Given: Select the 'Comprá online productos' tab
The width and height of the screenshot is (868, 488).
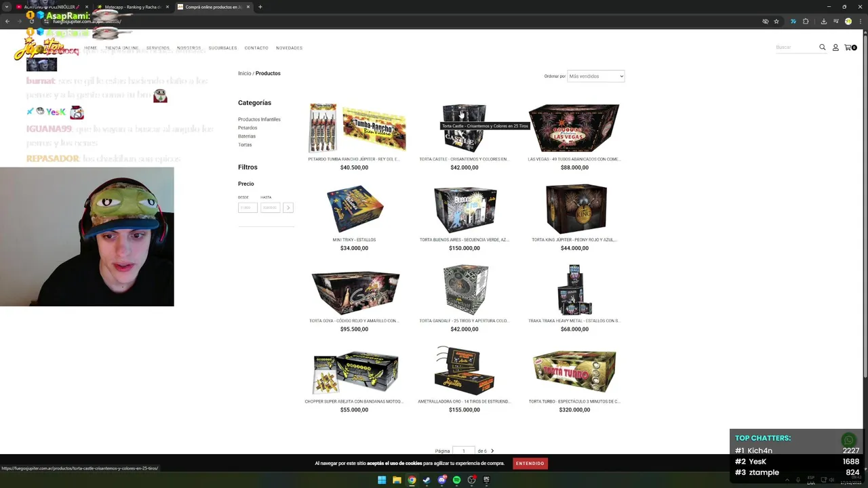Looking at the screenshot, I should pos(213,7).
